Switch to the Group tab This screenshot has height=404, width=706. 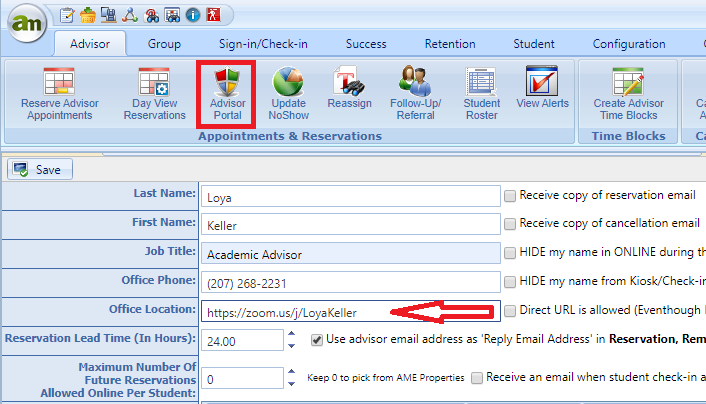pos(164,44)
